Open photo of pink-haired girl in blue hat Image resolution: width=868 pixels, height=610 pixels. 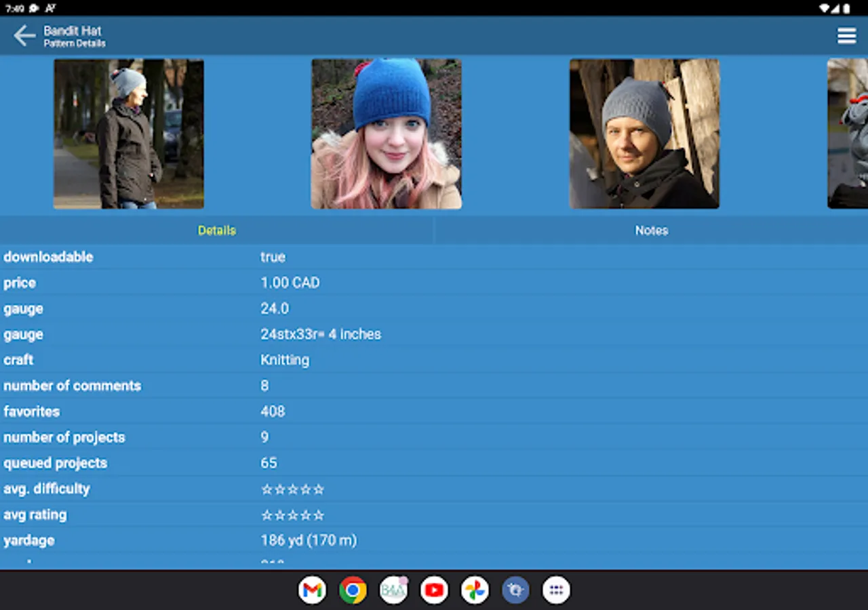point(387,134)
